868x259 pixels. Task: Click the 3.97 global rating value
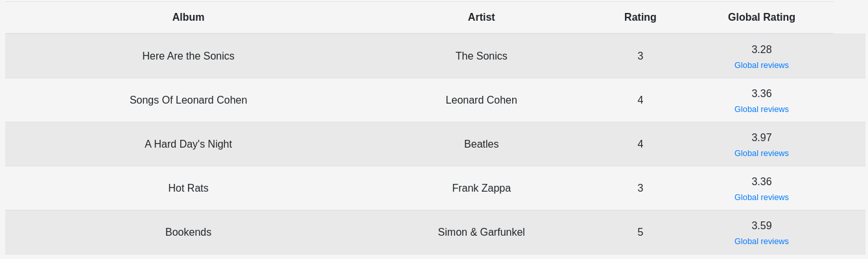(761, 138)
